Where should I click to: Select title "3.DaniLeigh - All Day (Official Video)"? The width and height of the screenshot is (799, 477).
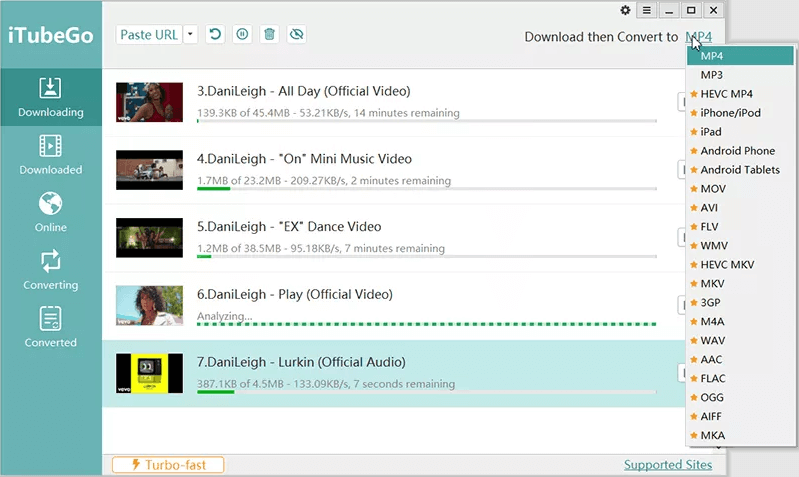(x=304, y=91)
